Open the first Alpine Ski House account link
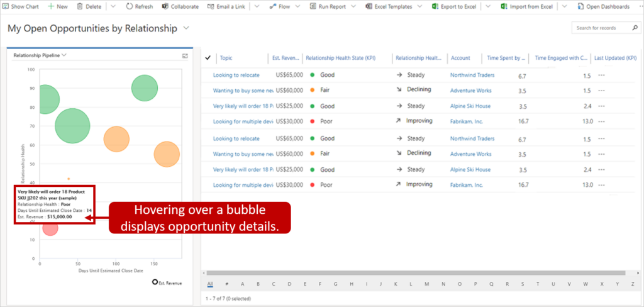The height and width of the screenshot is (307, 644). coord(470,106)
